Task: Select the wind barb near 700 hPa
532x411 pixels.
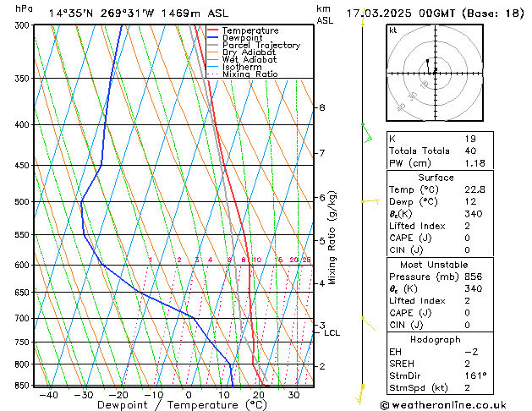Action: (x=365, y=321)
